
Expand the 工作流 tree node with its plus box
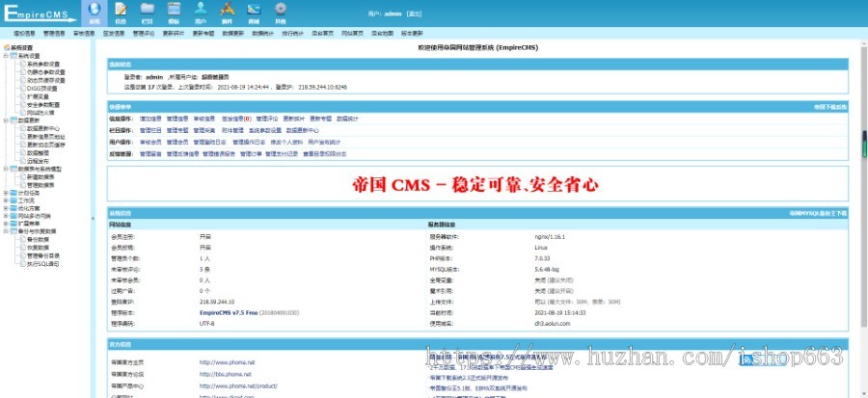[x=6, y=200]
